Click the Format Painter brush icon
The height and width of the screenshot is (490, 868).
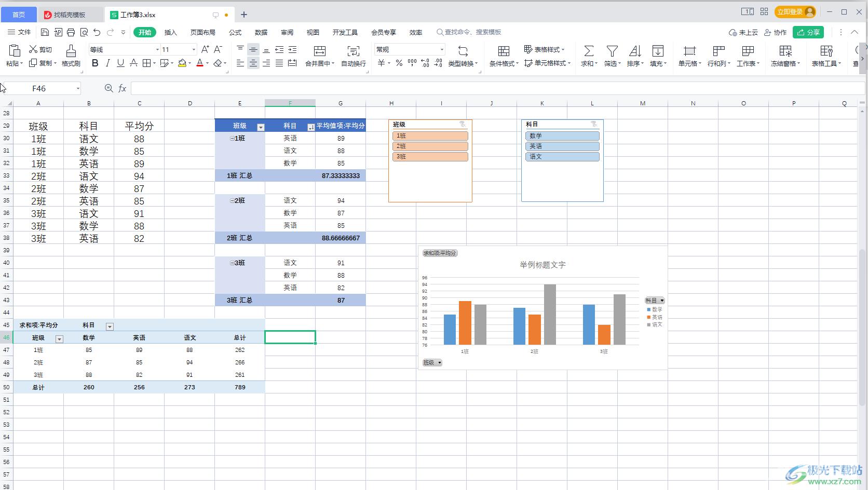pyautogui.click(x=71, y=50)
